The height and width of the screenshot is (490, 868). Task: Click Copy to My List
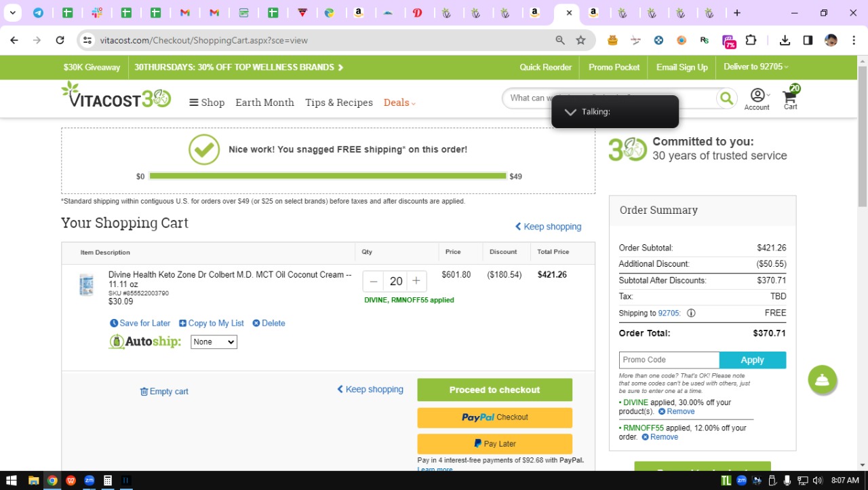click(x=212, y=323)
